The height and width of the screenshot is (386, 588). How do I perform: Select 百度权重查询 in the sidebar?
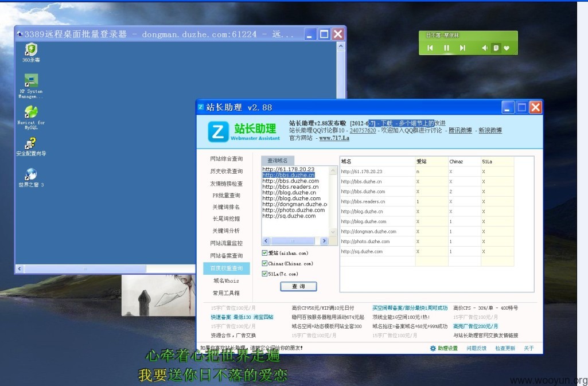pyautogui.click(x=227, y=268)
